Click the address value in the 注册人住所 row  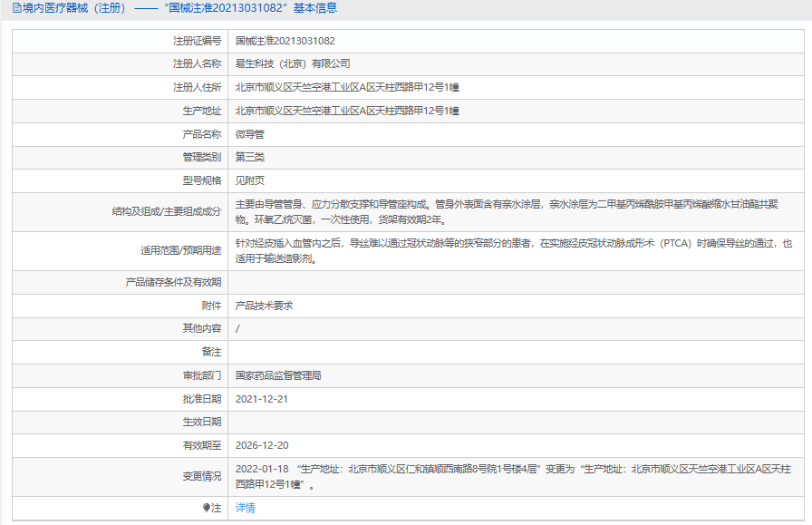pos(346,87)
